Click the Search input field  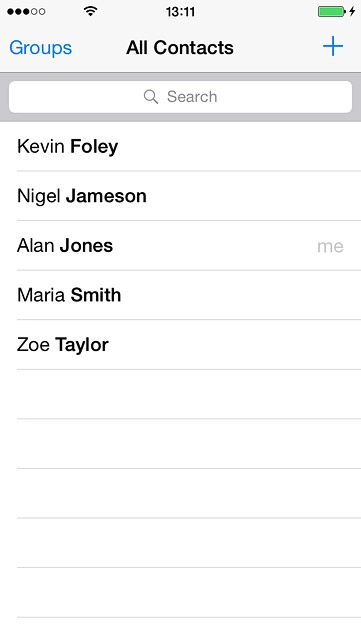tap(180, 97)
